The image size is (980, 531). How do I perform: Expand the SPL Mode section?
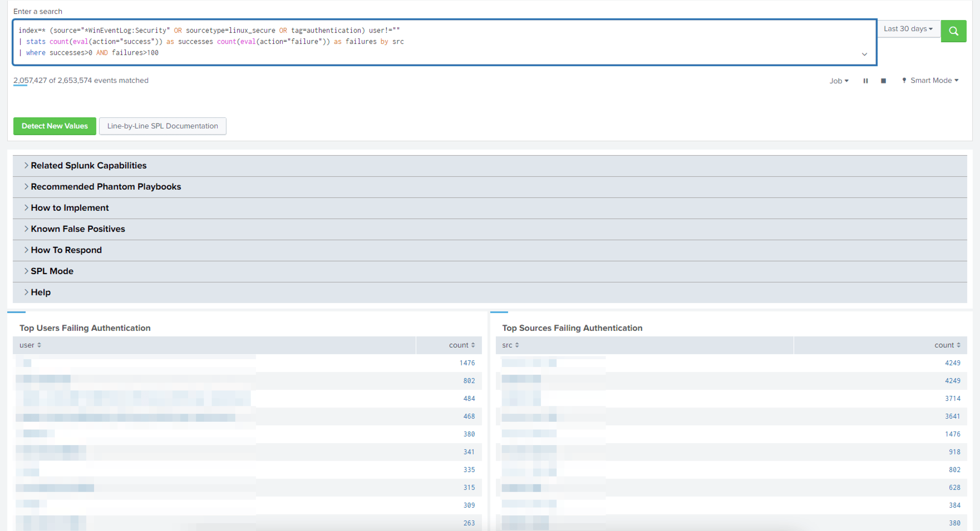click(52, 271)
